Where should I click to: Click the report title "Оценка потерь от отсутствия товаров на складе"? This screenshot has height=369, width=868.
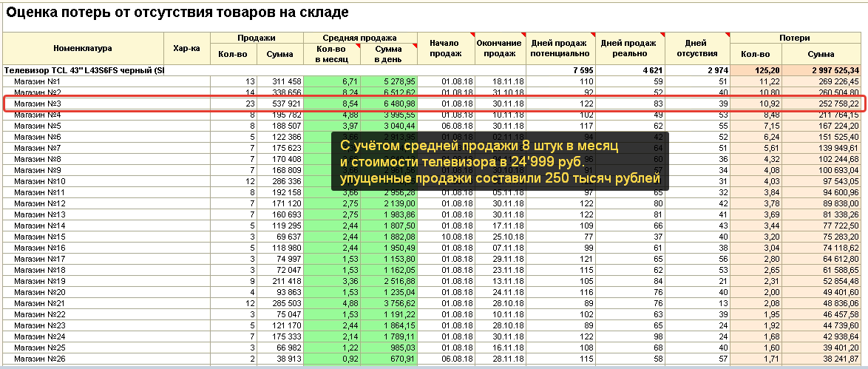[x=177, y=12]
